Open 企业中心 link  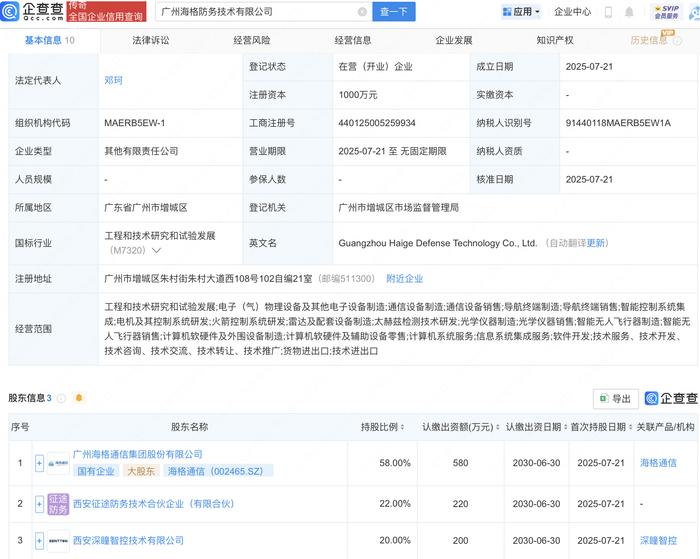click(x=572, y=12)
